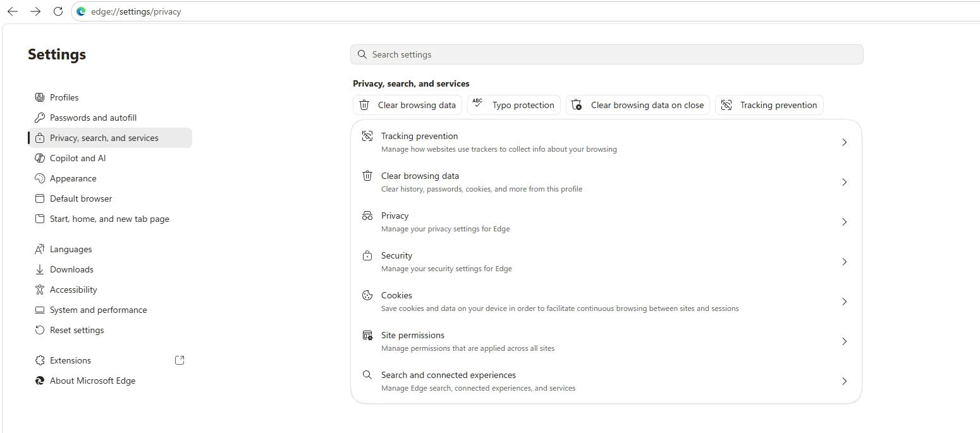Click the Search and connected experiences magnifier icon
This screenshot has width=980, height=433.
point(367,375)
